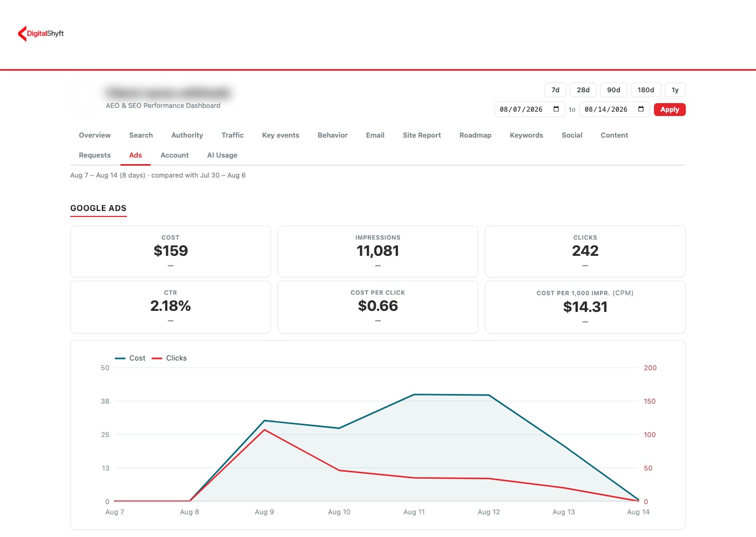Switch to the Key events tab
Image resolution: width=756 pixels, height=537 pixels.
tap(281, 135)
